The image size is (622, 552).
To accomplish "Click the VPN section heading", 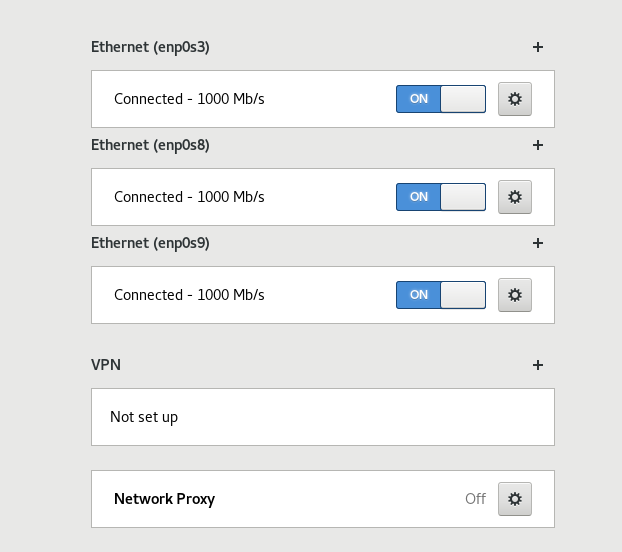I will [106, 365].
